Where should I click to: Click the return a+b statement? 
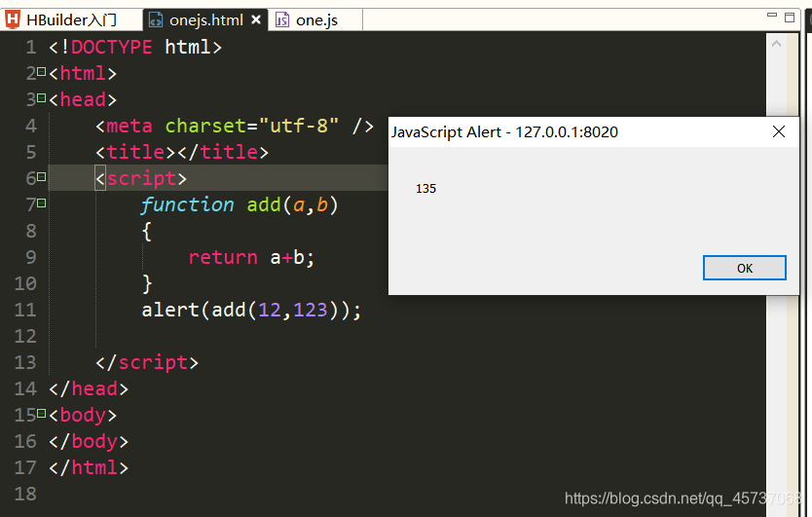(251, 257)
